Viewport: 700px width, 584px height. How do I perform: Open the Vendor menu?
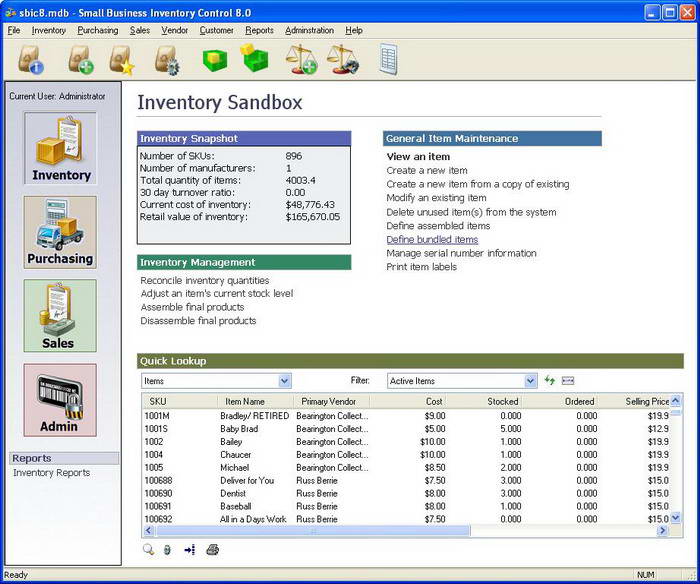[x=175, y=30]
